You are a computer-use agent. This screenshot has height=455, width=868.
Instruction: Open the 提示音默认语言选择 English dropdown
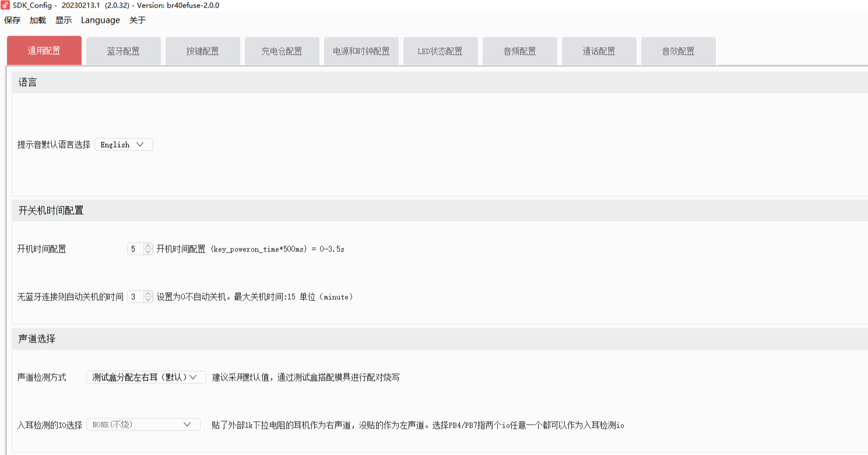(x=124, y=145)
